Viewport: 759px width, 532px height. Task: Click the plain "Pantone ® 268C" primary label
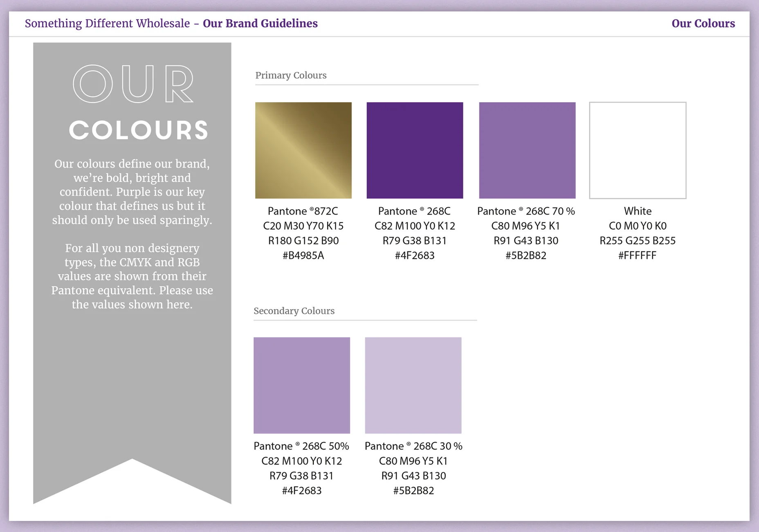click(414, 211)
